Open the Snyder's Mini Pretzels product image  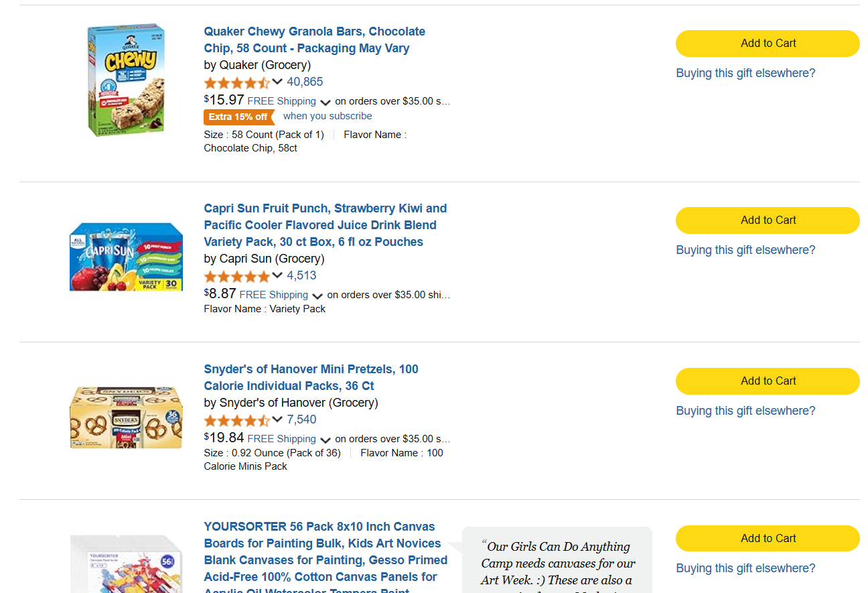pyautogui.click(x=126, y=417)
